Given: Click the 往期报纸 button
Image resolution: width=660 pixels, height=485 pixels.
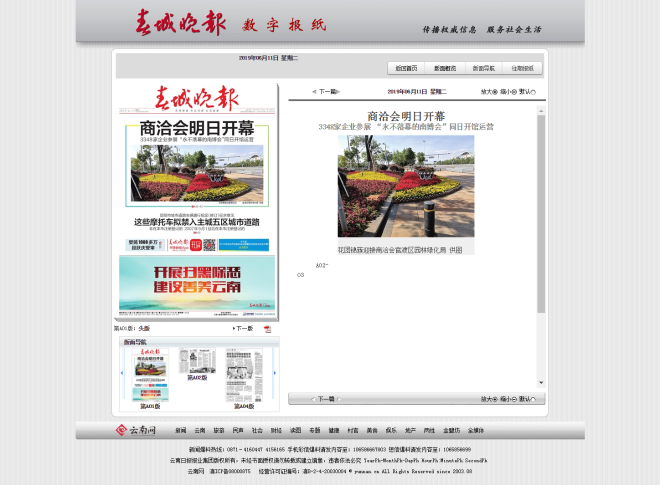Looking at the screenshot, I should 522,68.
